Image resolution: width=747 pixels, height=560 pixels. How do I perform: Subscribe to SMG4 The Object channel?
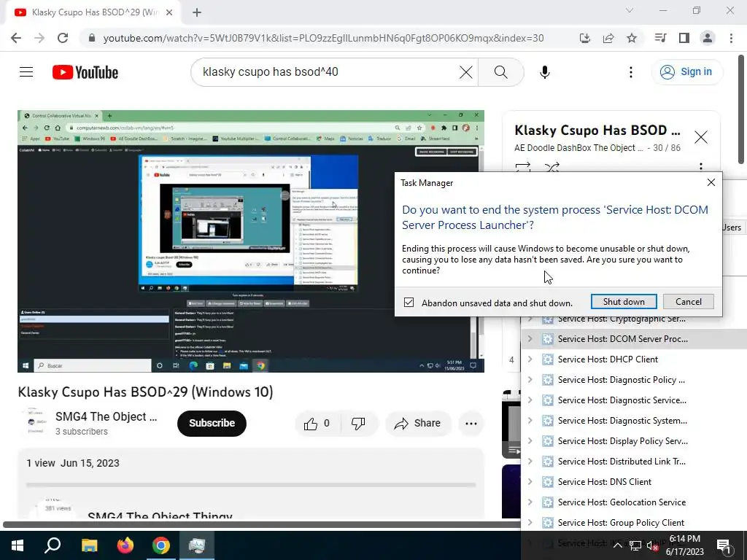tap(212, 424)
